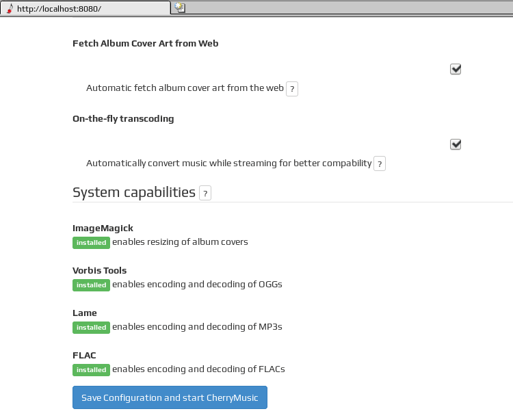
Task: Click 'enables encoding and decoding of MP3s' text
Action: click(x=197, y=327)
